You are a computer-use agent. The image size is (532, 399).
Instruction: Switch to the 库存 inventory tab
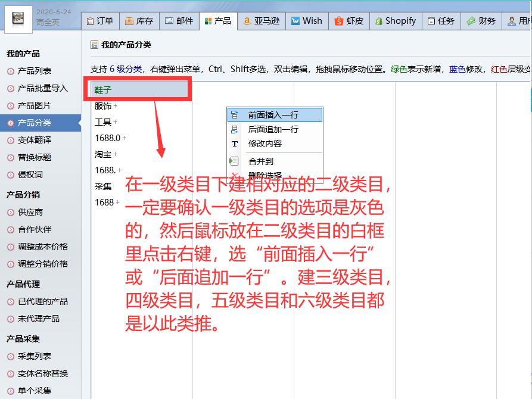click(139, 21)
